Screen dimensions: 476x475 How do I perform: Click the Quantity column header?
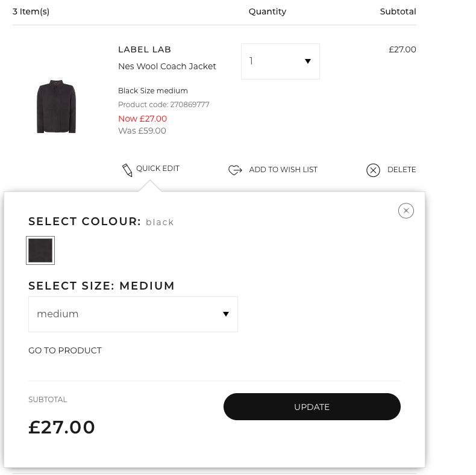(x=267, y=11)
